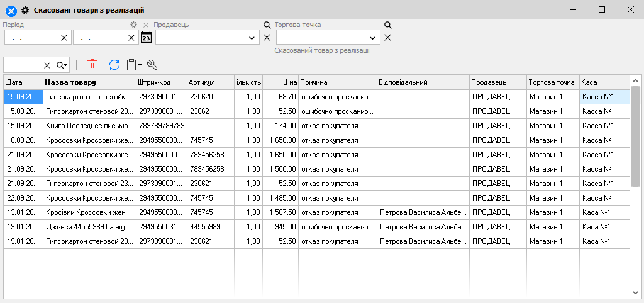
Task: Refresh the list with blue arrows icon
Action: 114,65
